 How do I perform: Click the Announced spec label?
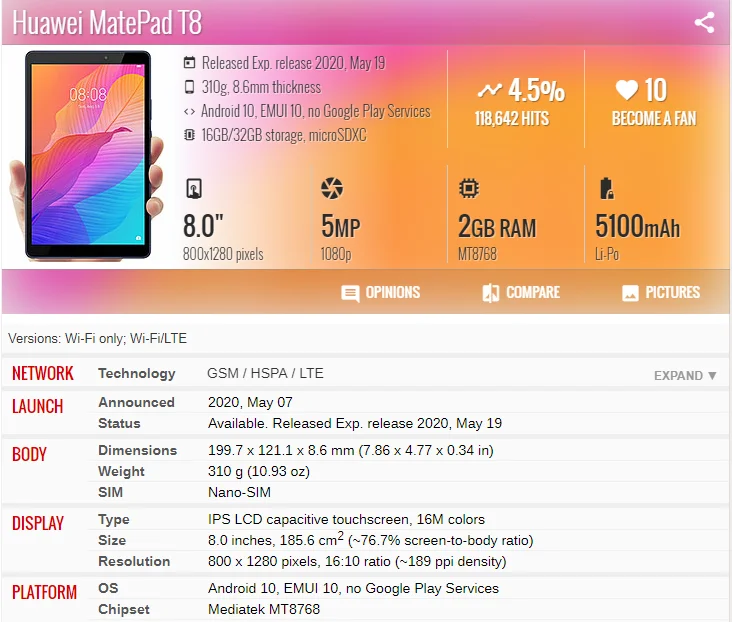pyautogui.click(x=136, y=402)
